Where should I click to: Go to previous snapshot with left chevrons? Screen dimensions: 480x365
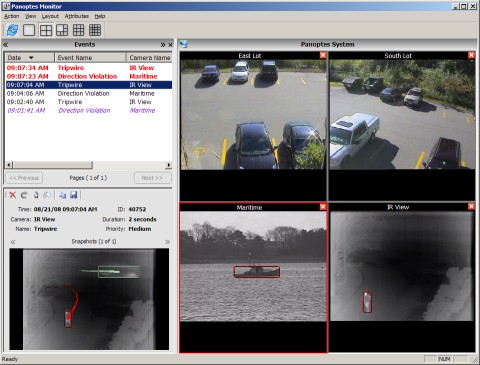coord(13,242)
